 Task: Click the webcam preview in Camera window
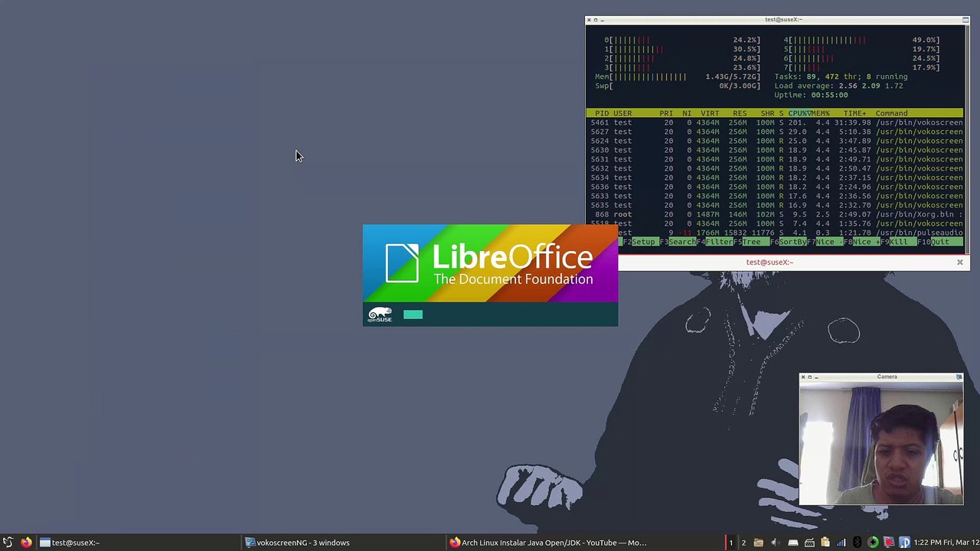tap(881, 443)
